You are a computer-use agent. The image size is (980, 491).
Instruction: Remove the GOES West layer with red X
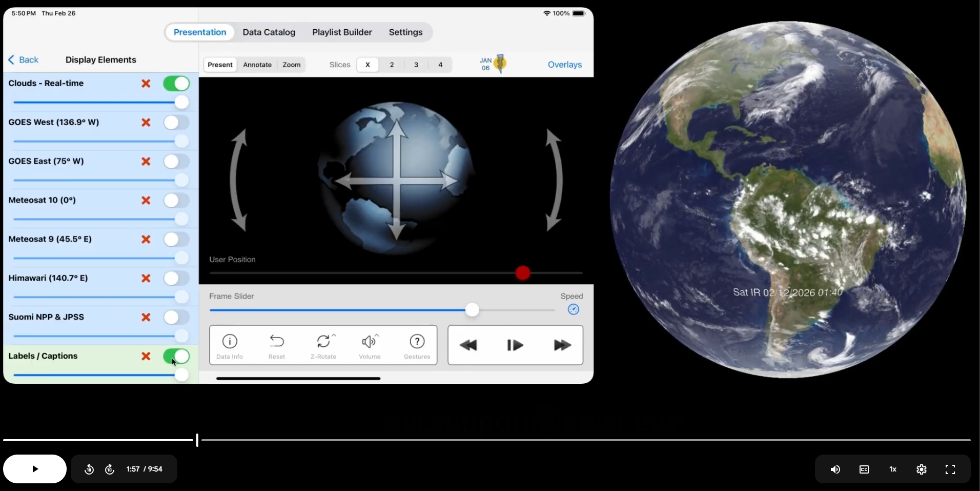[x=146, y=123]
